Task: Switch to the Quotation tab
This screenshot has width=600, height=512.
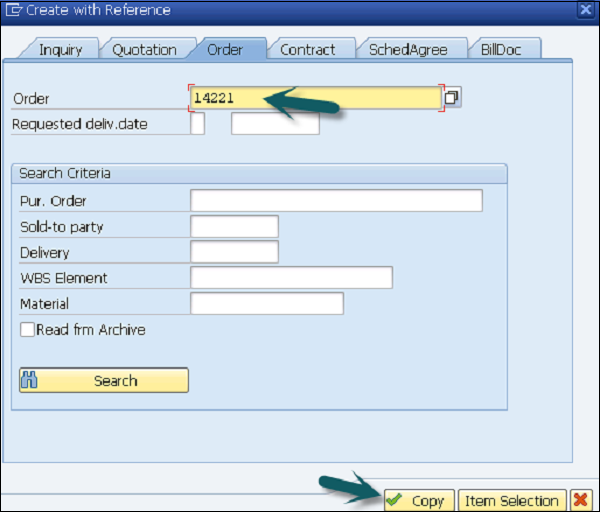Action: click(144, 50)
